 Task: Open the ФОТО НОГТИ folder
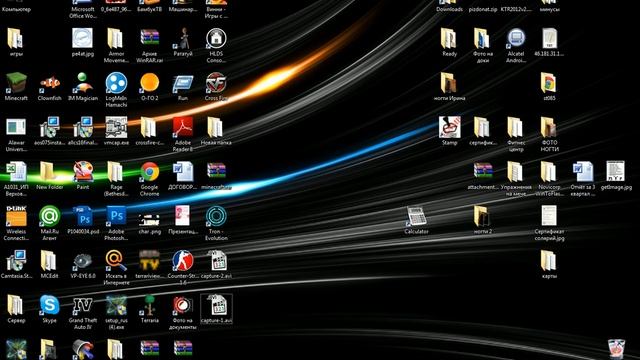[549, 127]
